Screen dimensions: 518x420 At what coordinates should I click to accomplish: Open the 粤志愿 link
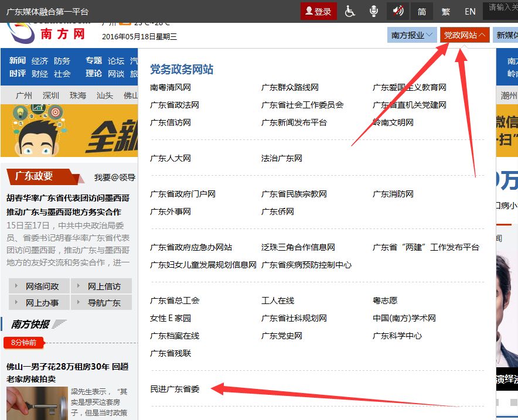coord(385,301)
